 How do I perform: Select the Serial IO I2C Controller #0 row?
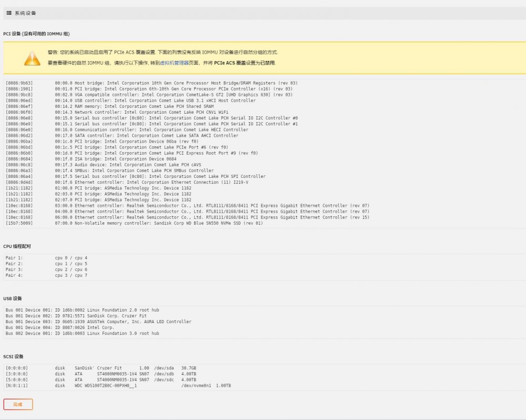click(x=151, y=118)
